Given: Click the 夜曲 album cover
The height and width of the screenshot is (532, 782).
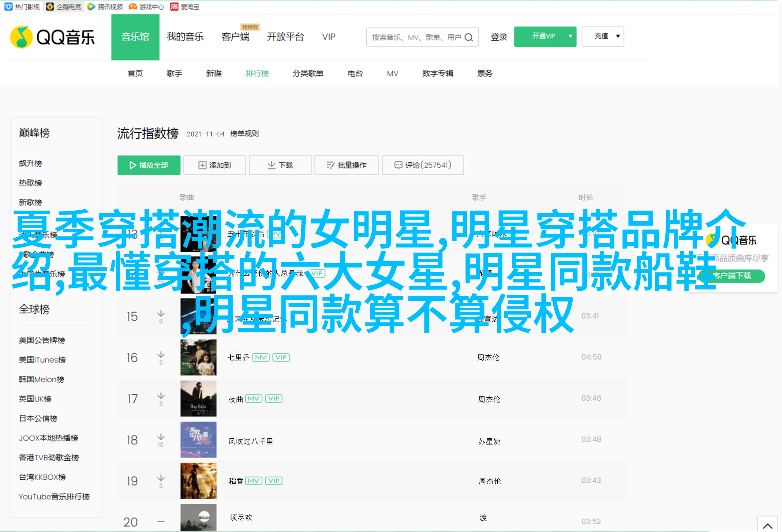Looking at the screenshot, I should pyautogui.click(x=199, y=399).
